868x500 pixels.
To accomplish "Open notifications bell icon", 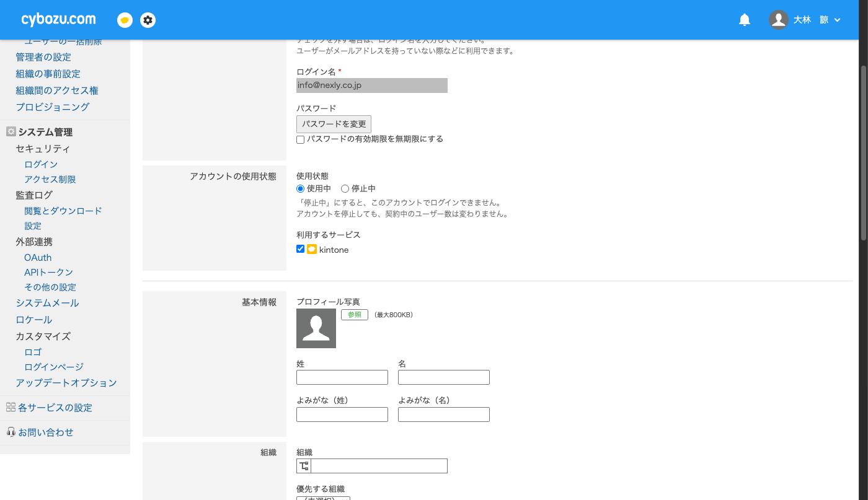I will (745, 20).
